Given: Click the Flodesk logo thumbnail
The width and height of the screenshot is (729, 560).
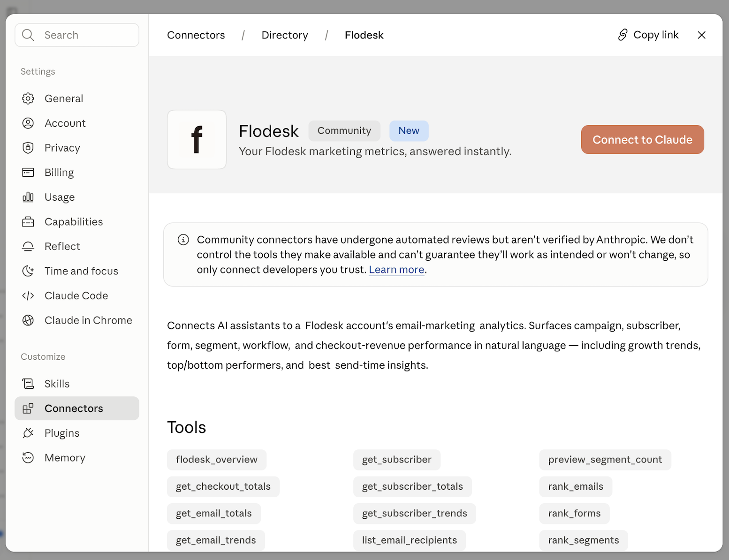Looking at the screenshot, I should 197,140.
